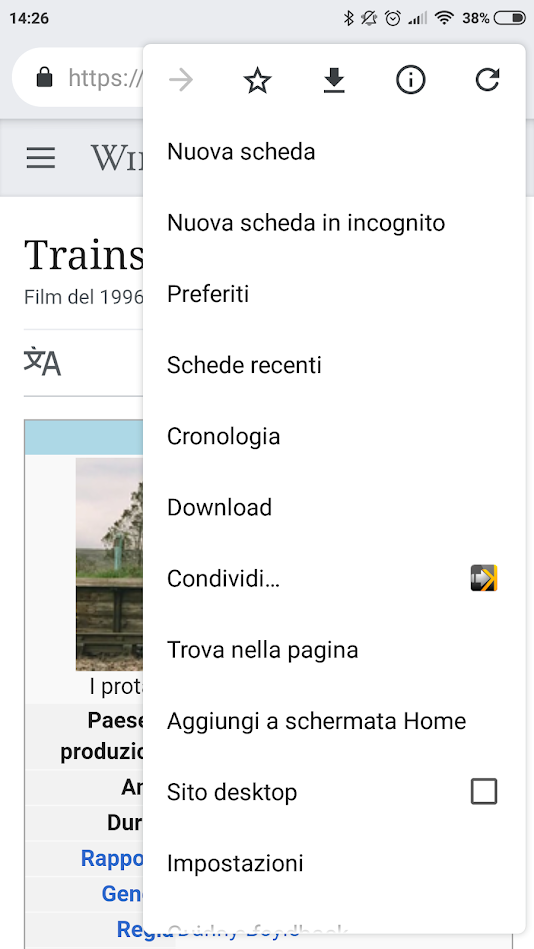
Task: Tap the language translation icon
Action: click(x=42, y=361)
